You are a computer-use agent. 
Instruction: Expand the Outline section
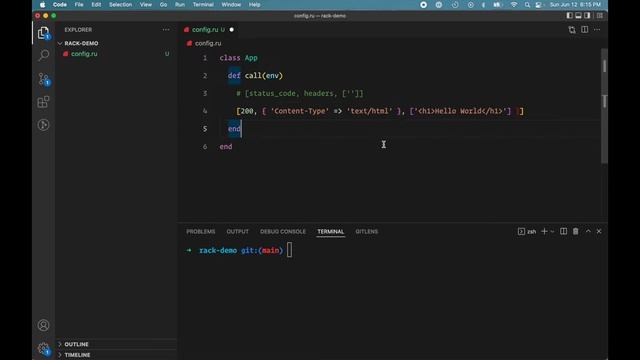(76, 344)
